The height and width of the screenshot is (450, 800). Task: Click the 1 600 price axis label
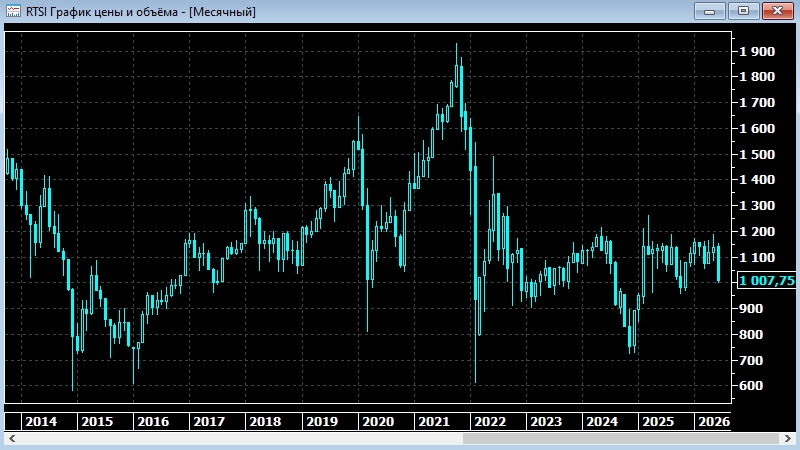click(x=757, y=129)
